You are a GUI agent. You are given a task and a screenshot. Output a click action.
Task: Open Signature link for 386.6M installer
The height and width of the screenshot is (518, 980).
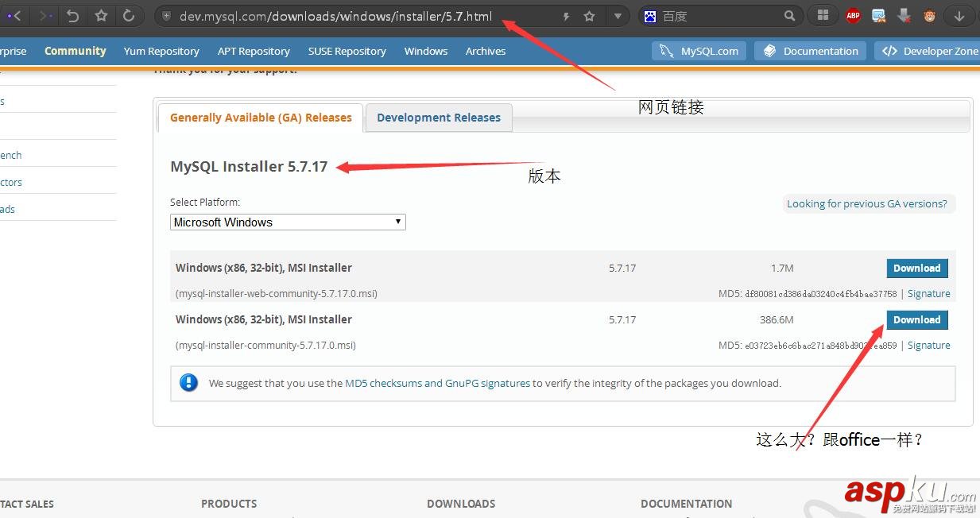[x=928, y=346]
